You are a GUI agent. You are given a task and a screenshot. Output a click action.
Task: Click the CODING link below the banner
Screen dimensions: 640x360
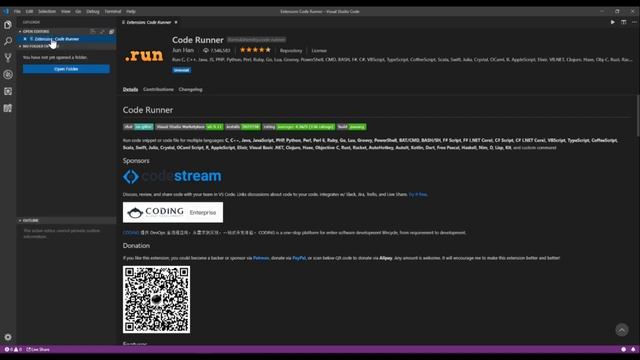pyautogui.click(x=131, y=233)
